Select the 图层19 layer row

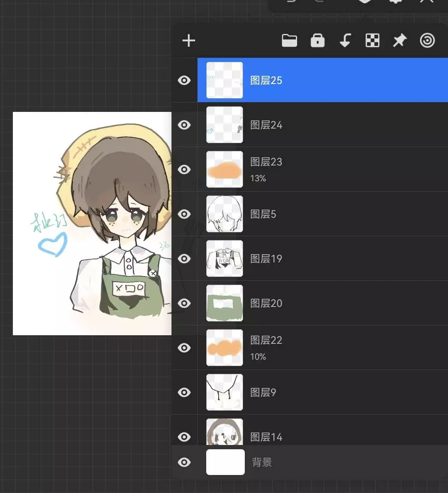(322, 259)
